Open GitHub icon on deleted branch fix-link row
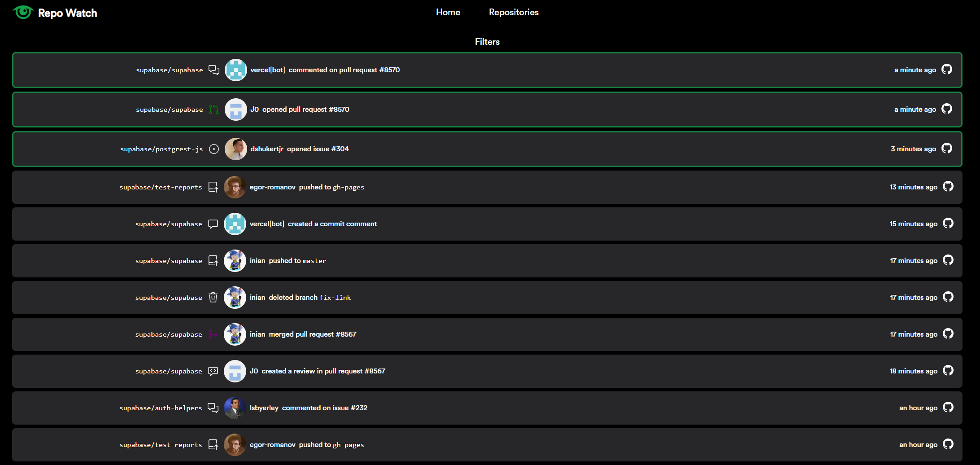980x465 pixels. tap(948, 297)
